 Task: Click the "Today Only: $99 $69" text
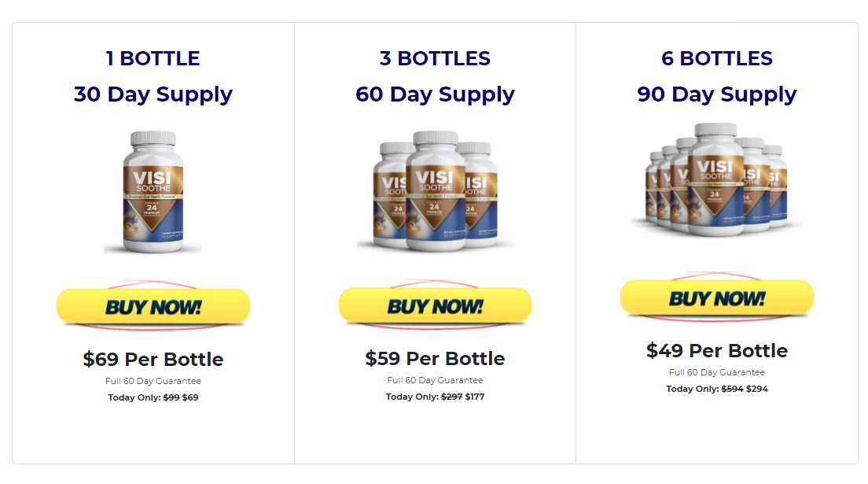click(x=153, y=397)
